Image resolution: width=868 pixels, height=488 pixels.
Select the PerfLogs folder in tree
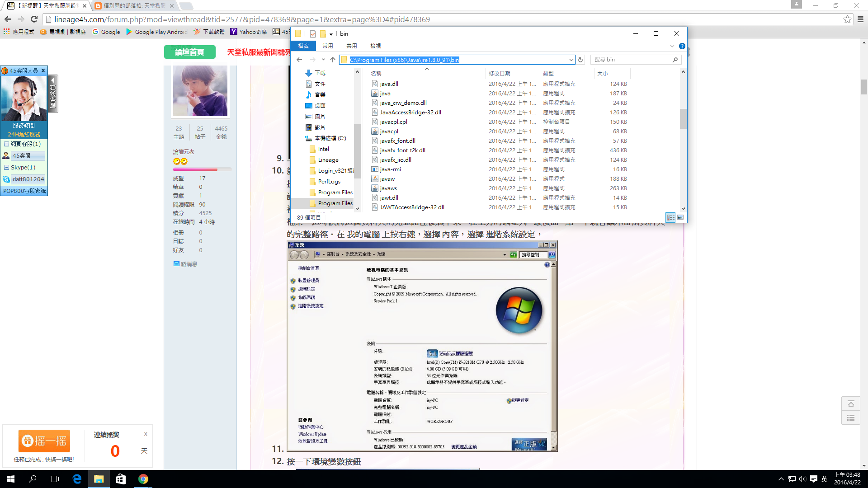click(x=329, y=182)
